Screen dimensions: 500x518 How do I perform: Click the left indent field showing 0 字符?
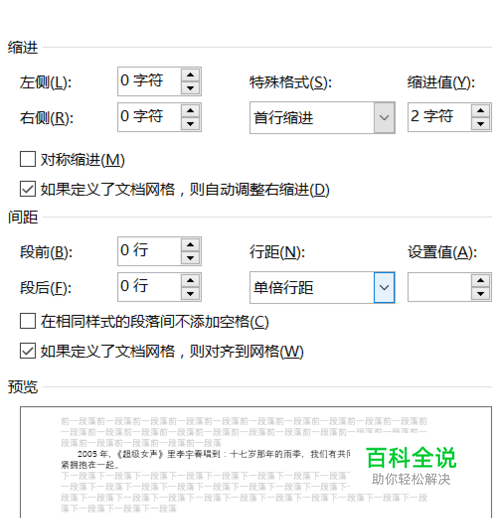(x=149, y=81)
